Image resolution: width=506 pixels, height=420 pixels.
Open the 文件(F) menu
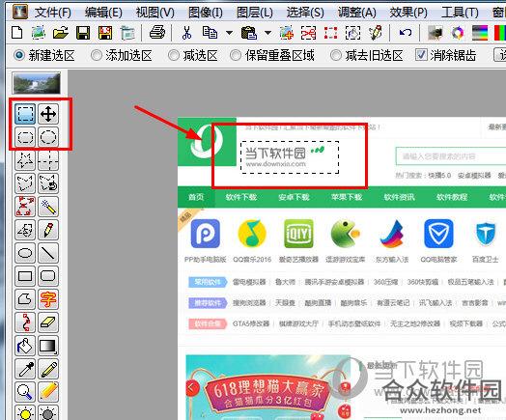53,13
